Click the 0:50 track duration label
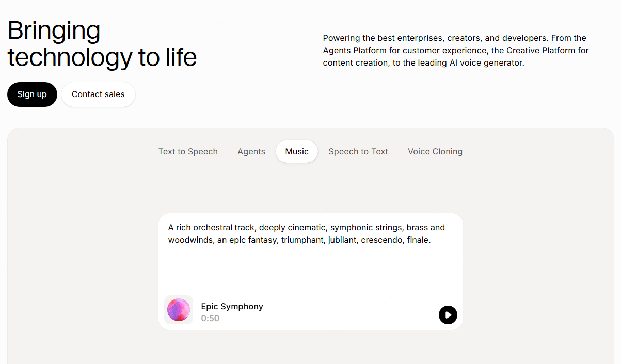 [210, 319]
